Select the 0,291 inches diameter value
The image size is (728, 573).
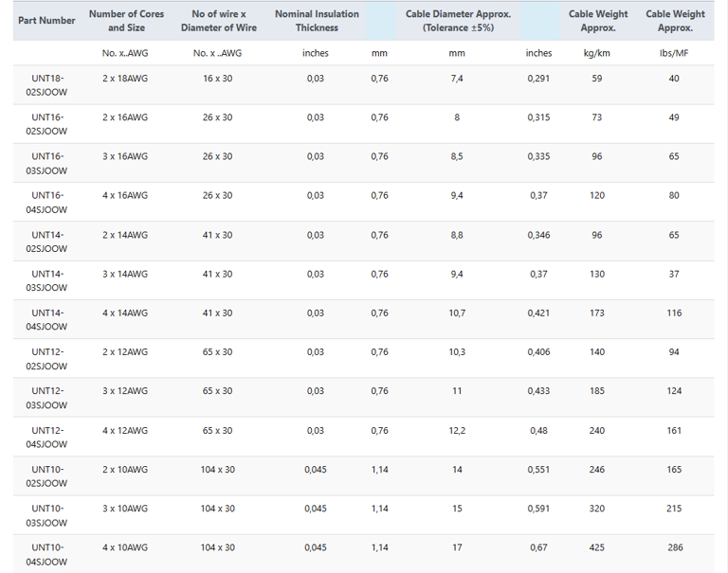pos(538,79)
